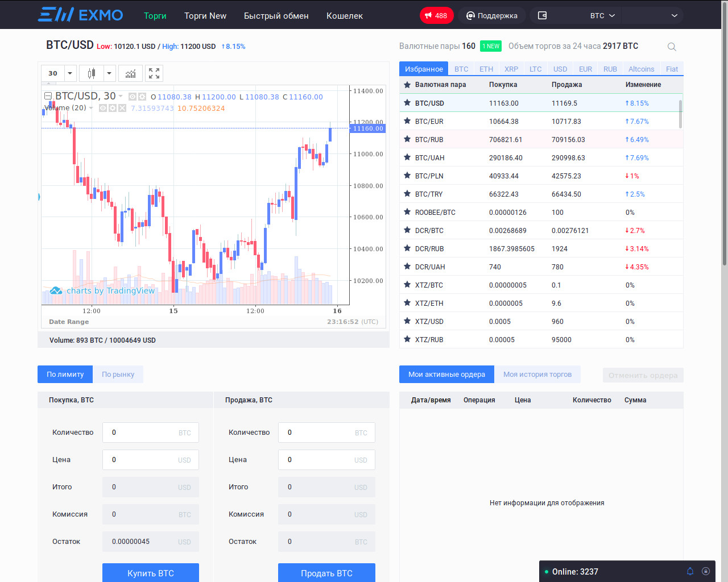Hide Volume indicator with eye icon
The width and height of the screenshot is (728, 582).
(x=103, y=108)
